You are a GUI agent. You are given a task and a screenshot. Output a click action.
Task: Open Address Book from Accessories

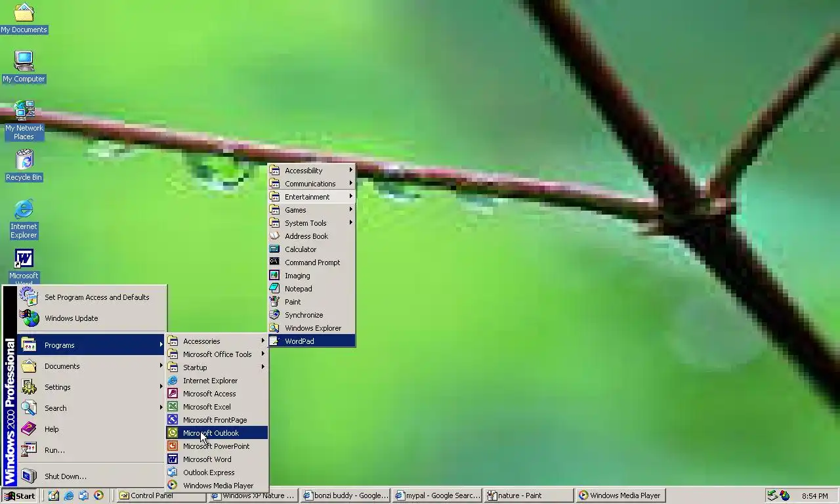(312, 236)
